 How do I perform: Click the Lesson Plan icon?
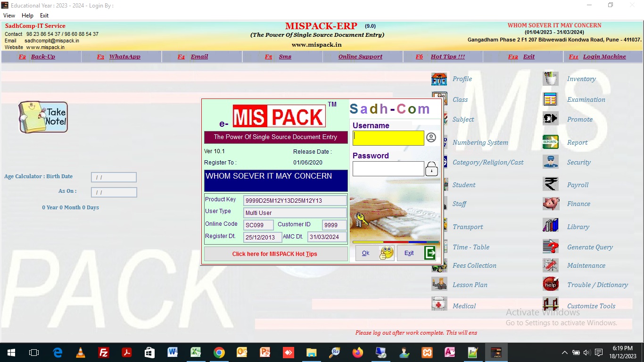point(439,284)
